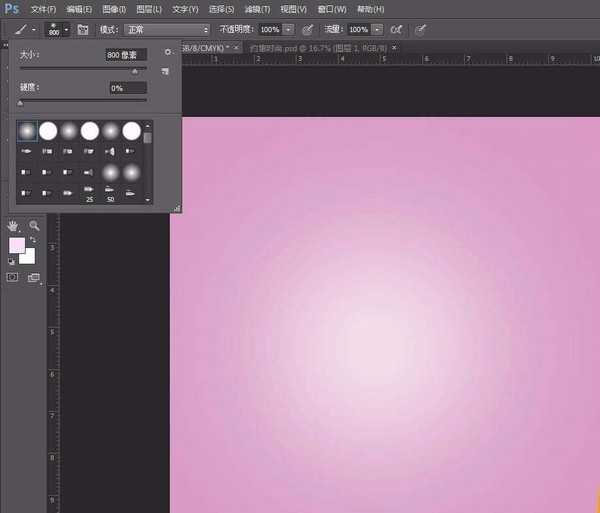This screenshot has width=600, height=513.
Task: Toggle pressure for opacity button
Action: (307, 30)
